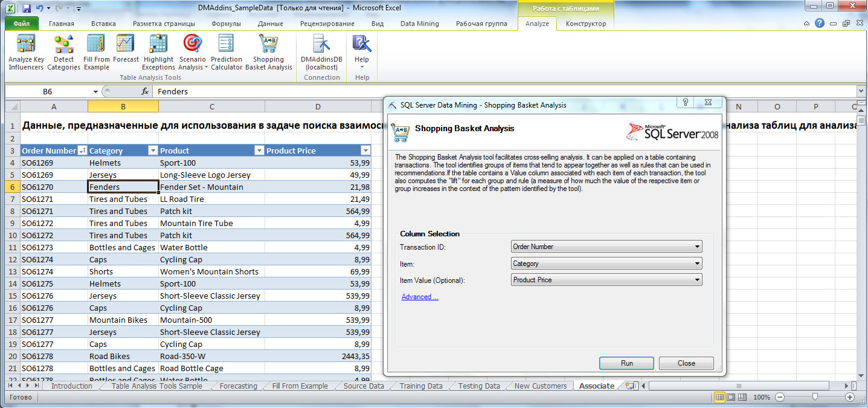Open the Analyze Key Influencers tool
868x408 pixels.
[x=26, y=53]
